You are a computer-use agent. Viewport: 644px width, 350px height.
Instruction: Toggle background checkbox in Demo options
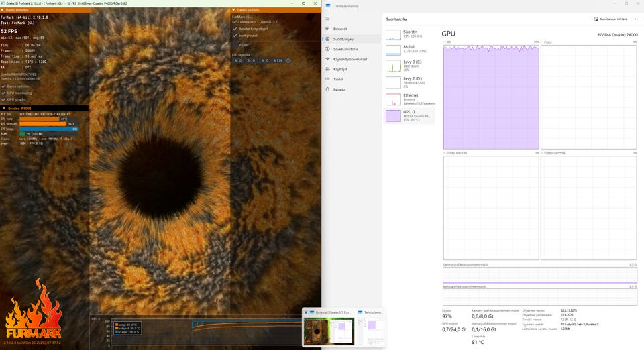pos(235,36)
